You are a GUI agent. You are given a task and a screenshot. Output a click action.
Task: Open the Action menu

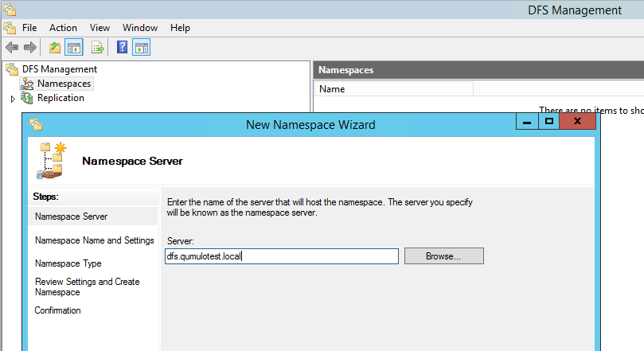[x=63, y=28]
